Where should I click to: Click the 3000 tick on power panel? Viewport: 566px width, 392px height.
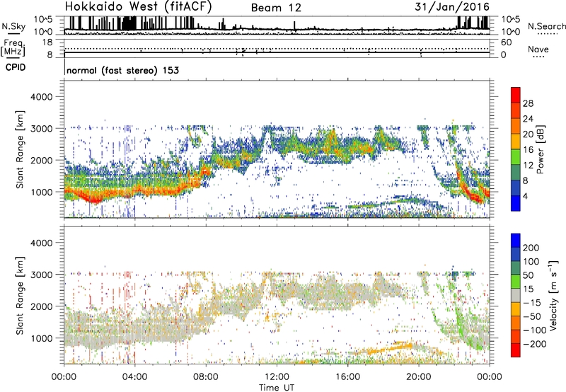click(x=41, y=129)
